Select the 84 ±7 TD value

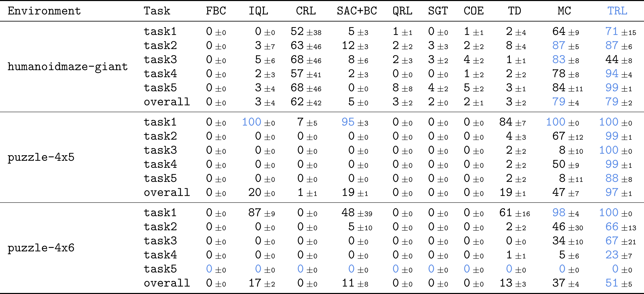(513, 122)
